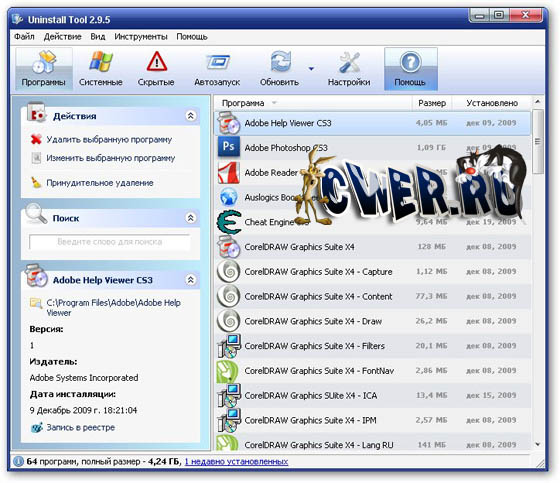Sort by the Размер column header
The image size is (560, 483).
[432, 103]
